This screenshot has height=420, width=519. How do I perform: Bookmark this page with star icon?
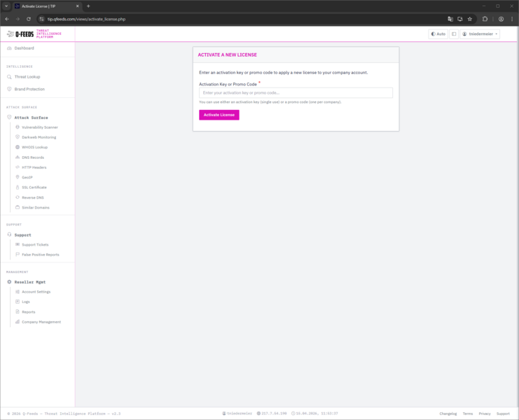click(470, 19)
